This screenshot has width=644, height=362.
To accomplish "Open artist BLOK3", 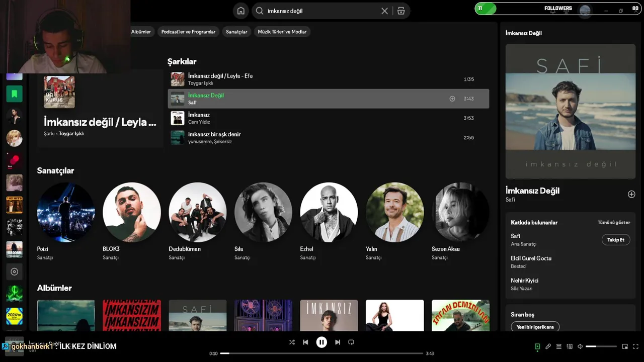I will pyautogui.click(x=132, y=212).
